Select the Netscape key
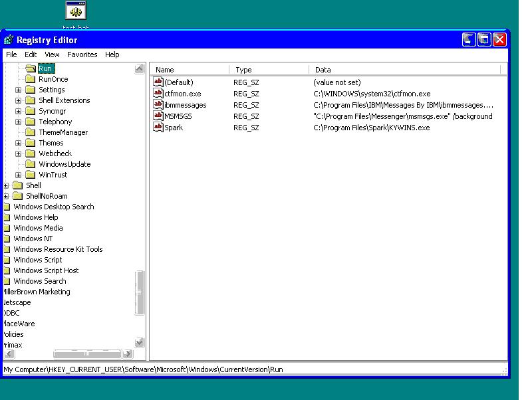Viewport: 532px width, 400px height. (17, 302)
